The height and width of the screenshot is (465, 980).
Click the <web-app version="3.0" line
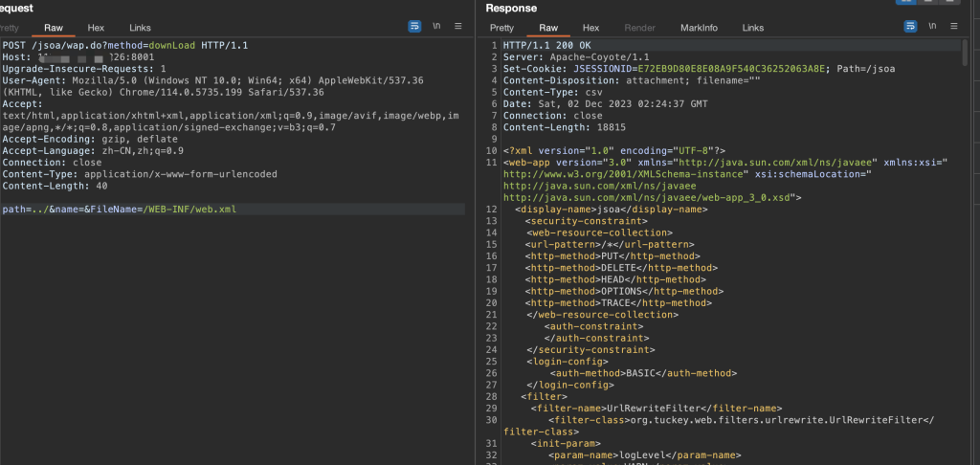(x=725, y=163)
